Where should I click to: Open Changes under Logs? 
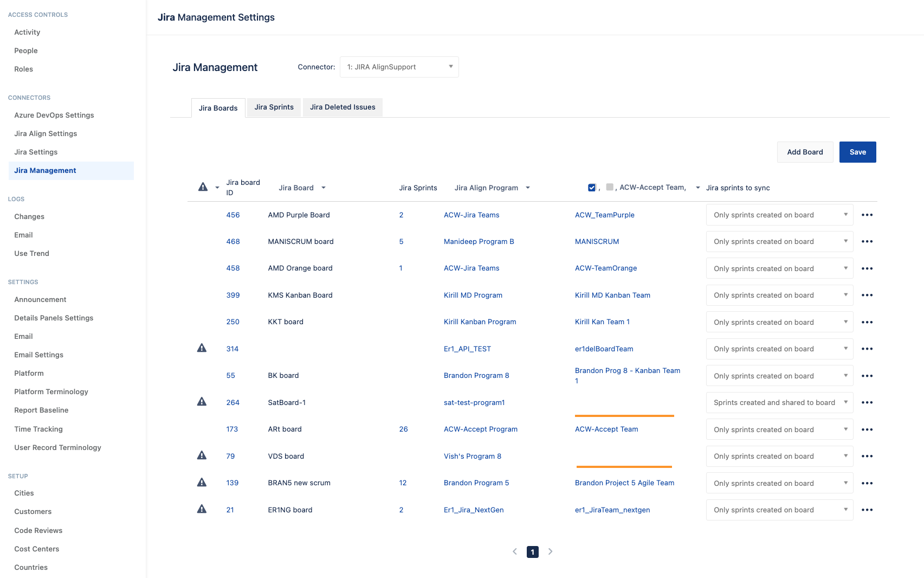tap(29, 217)
